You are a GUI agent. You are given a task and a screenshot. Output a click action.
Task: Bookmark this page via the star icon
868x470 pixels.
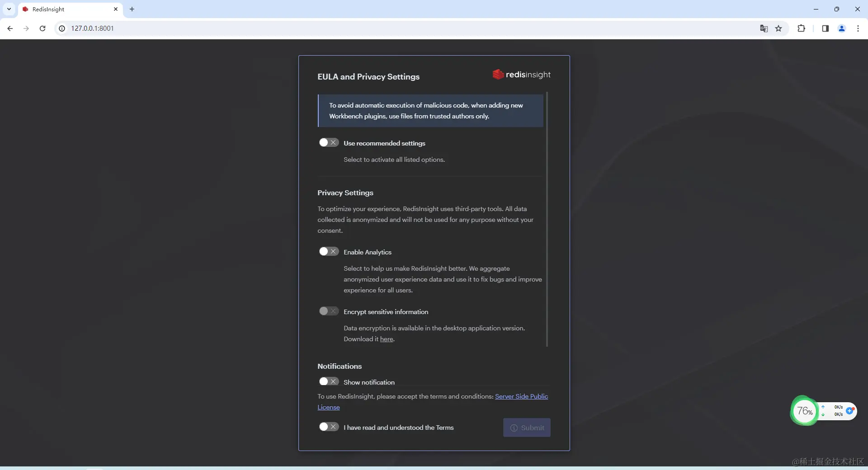779,28
